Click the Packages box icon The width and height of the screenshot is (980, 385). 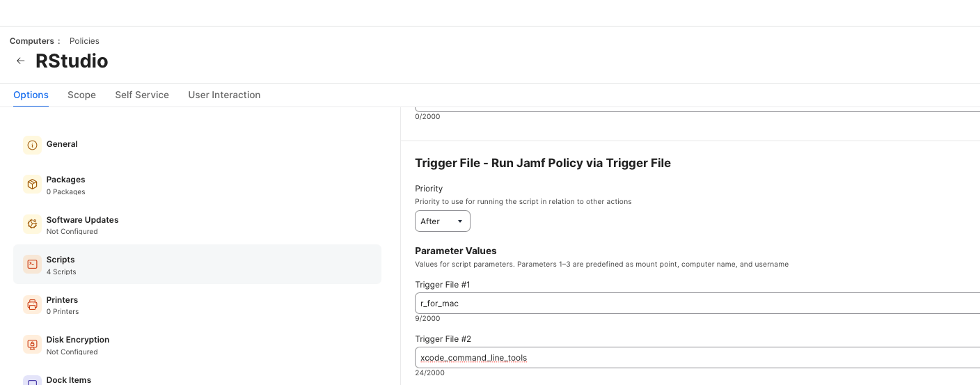(32, 184)
